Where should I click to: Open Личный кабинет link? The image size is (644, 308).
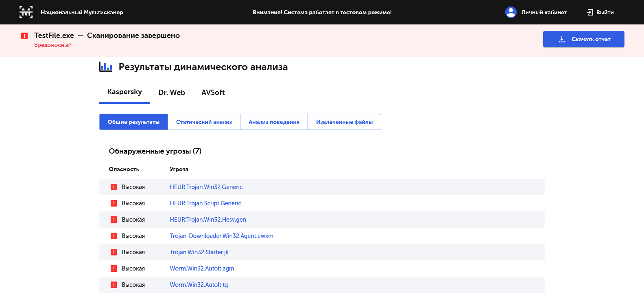click(x=544, y=12)
